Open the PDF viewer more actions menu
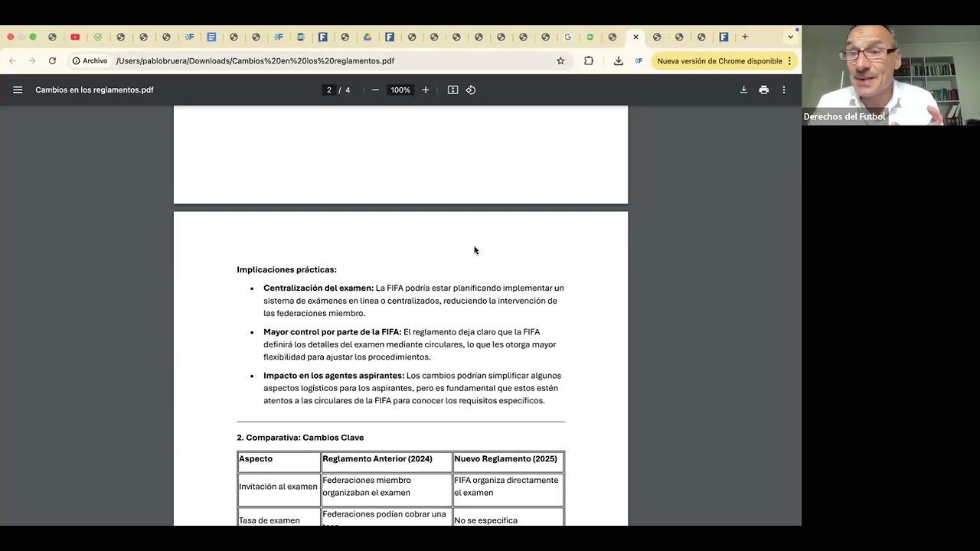 [783, 90]
